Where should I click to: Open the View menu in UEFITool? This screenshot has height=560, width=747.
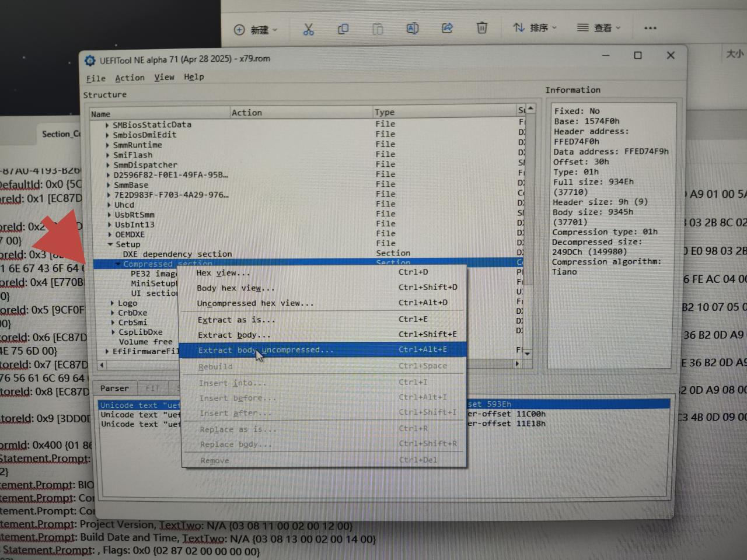164,77
